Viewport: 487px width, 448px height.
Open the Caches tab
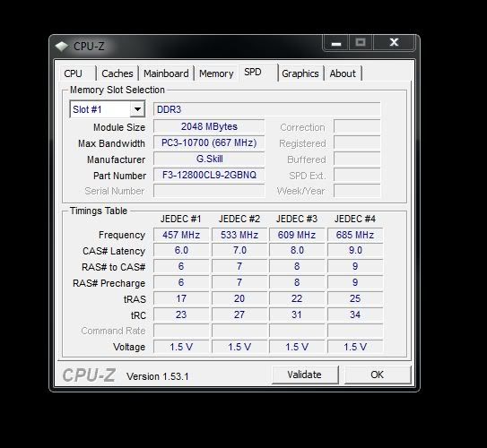117,73
